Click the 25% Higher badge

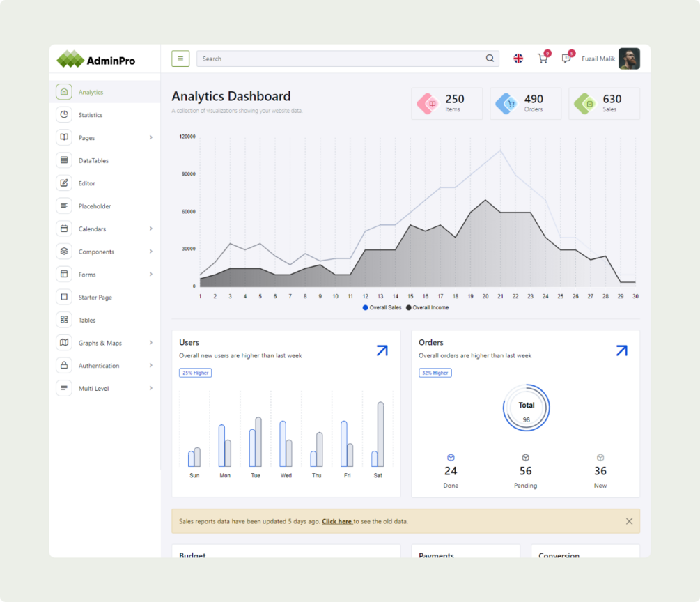[196, 373]
